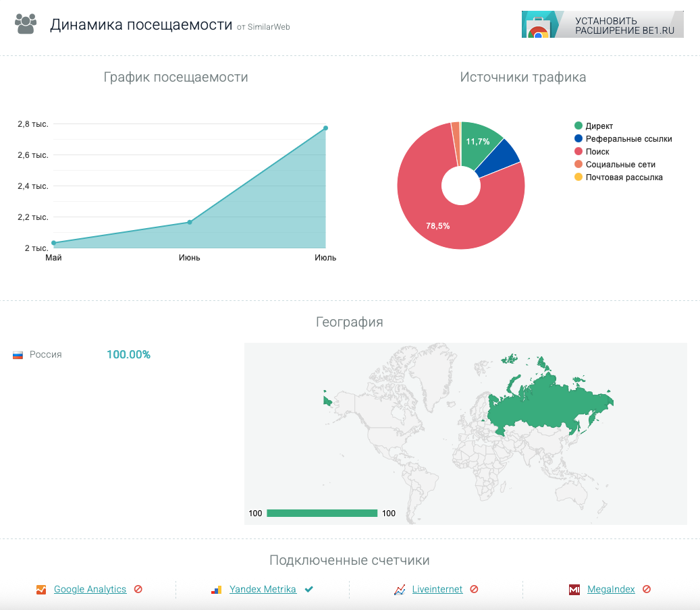The width and height of the screenshot is (700, 610).
Task: Click the not-connected icon beside Google Analytics
Action: pos(138,589)
